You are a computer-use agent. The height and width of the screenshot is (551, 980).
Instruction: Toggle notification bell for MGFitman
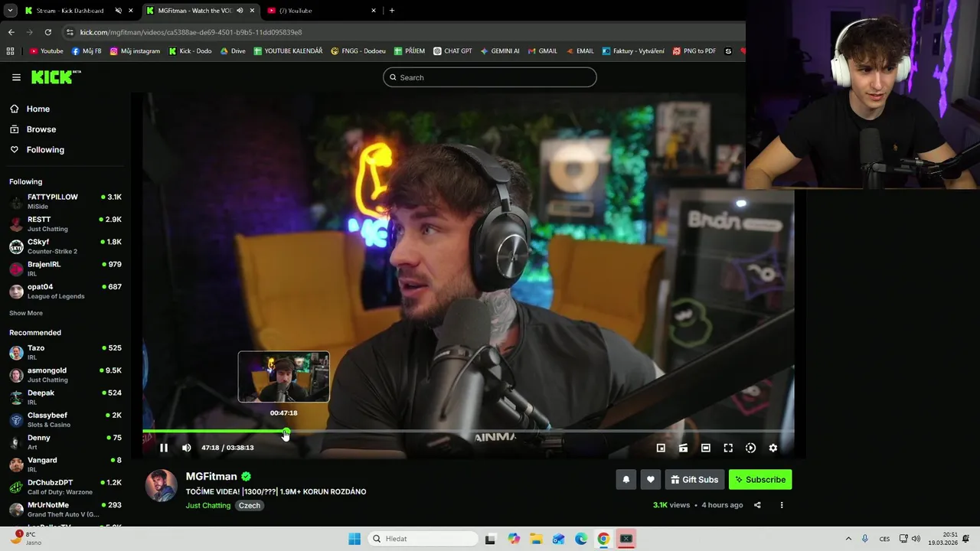[x=626, y=480]
